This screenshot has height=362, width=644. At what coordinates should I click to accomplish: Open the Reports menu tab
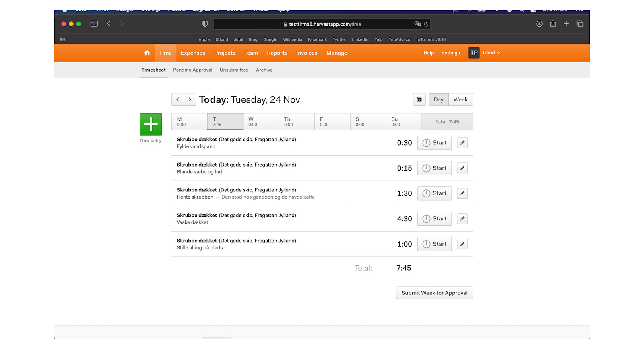277,53
